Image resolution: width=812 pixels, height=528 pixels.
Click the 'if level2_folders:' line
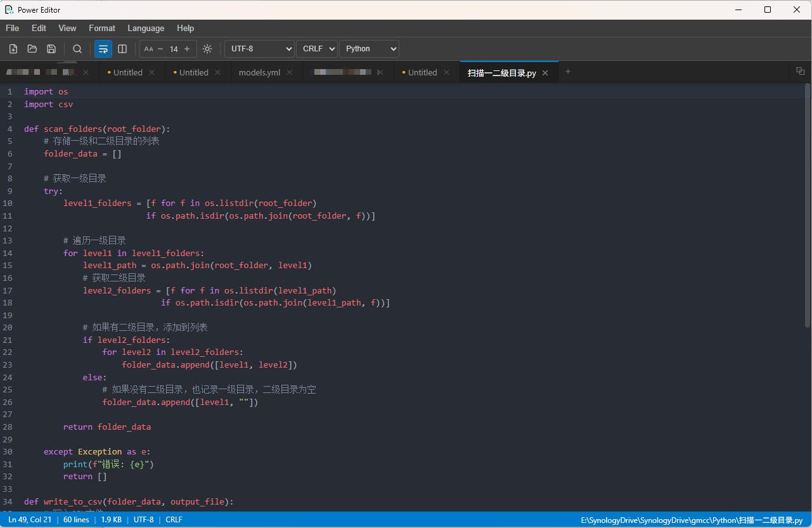(126, 340)
